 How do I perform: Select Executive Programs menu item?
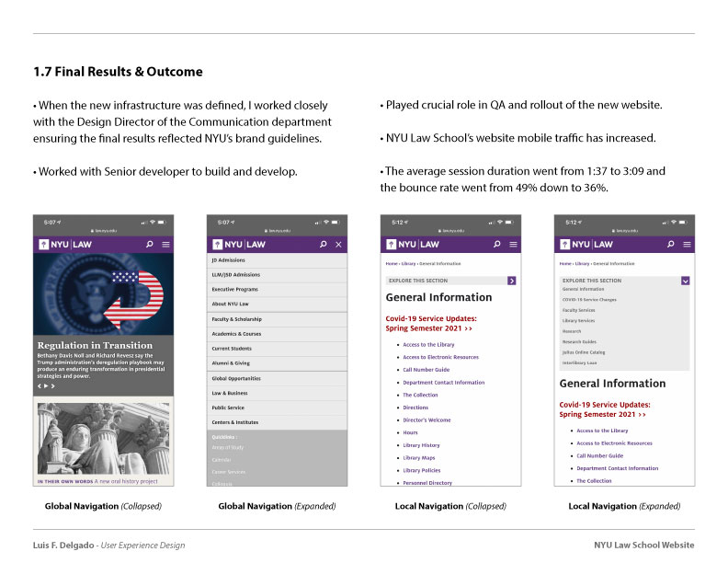(277, 289)
